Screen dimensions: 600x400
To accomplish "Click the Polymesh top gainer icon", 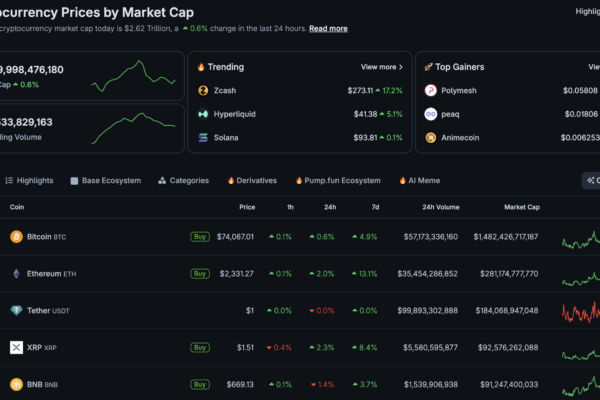I will 431,90.
